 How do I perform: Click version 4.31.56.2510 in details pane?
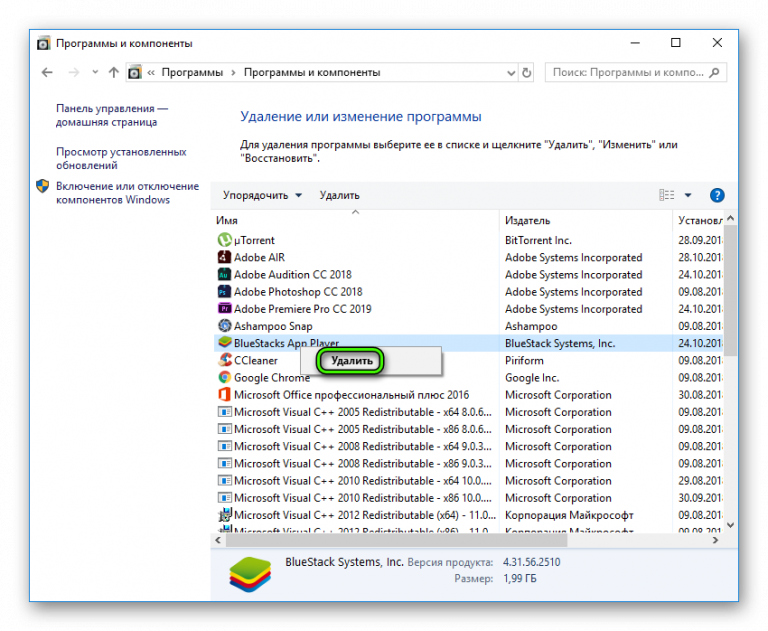(531, 562)
